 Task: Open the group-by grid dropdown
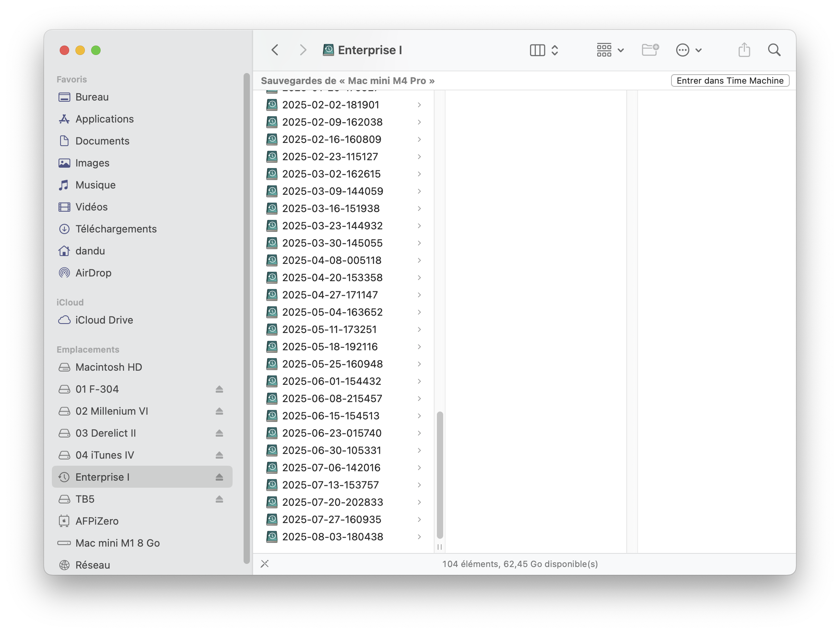(610, 50)
